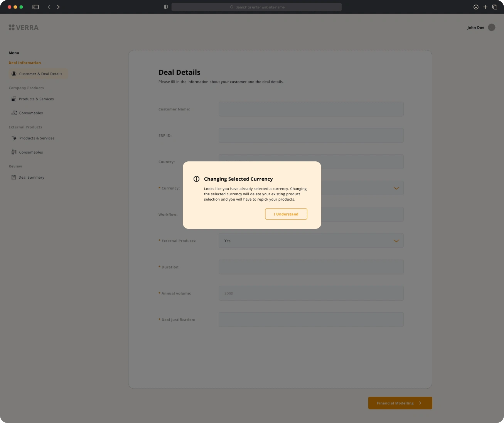Click the VERRA logo
The image size is (504, 423).
tap(24, 27)
